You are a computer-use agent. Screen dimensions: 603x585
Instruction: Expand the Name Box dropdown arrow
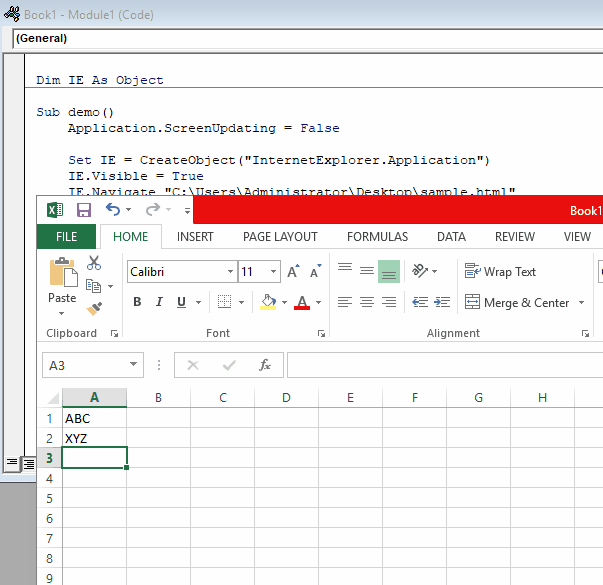[133, 365]
